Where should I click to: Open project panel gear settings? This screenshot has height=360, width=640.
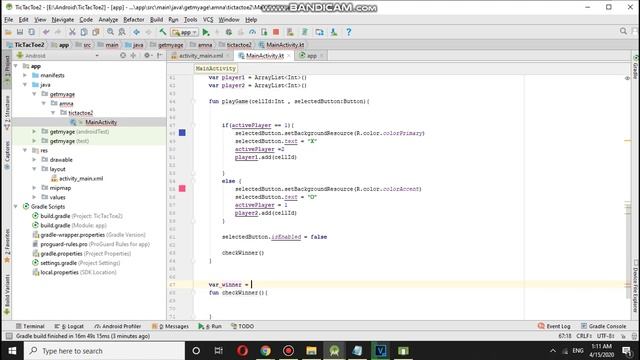click(147, 56)
